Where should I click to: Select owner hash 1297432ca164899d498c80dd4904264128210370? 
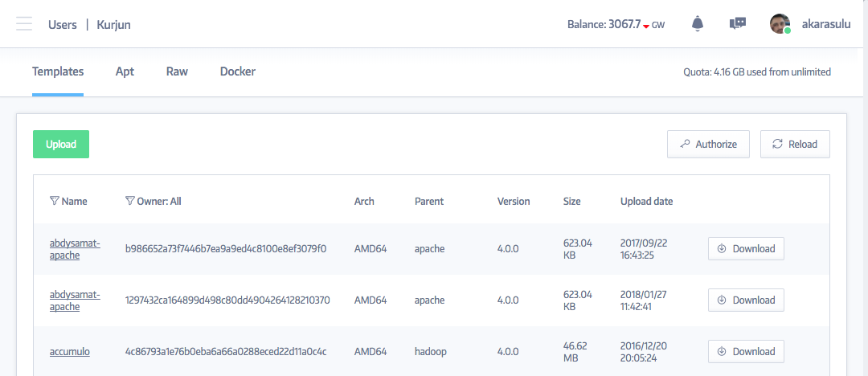pos(228,300)
